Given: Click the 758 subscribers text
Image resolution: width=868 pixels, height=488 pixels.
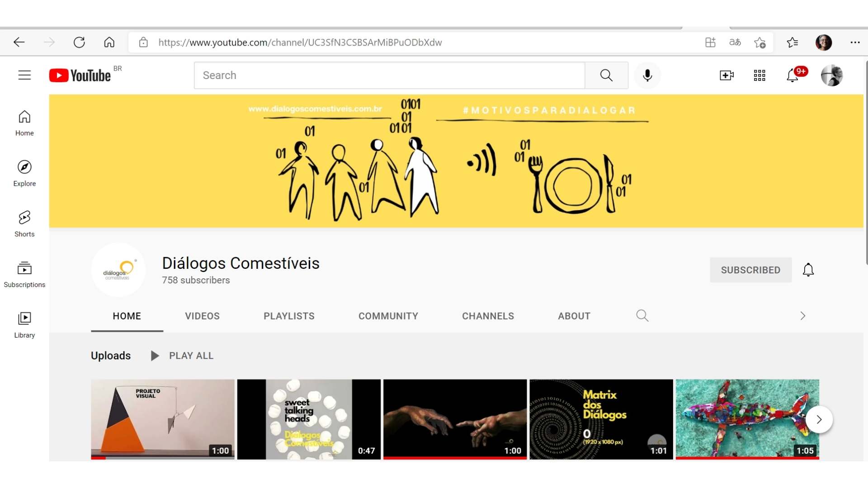Looking at the screenshot, I should coord(196,280).
